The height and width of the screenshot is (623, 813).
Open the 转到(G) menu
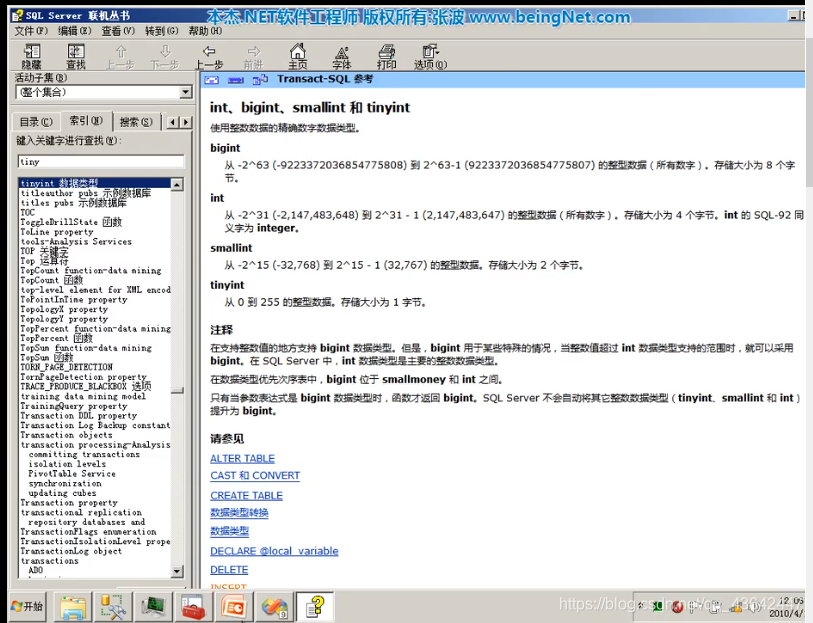point(161,31)
